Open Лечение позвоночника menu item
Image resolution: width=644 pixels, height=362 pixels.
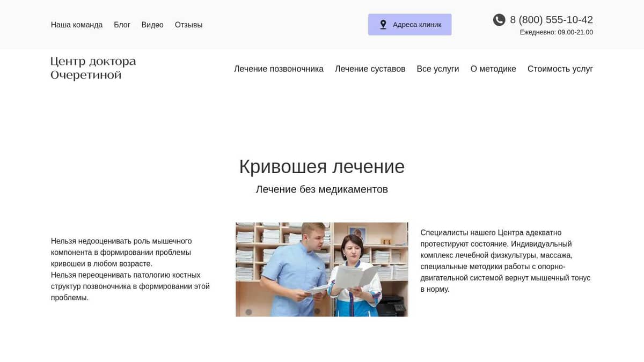click(279, 69)
